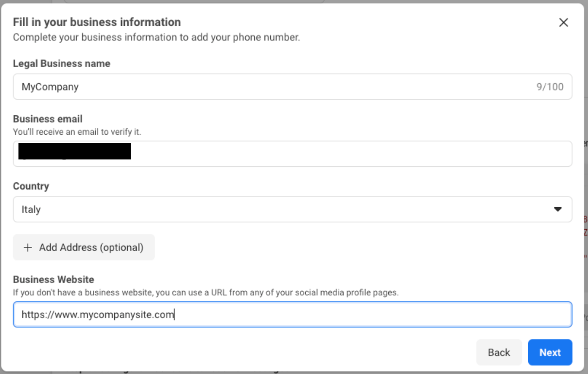Click the 'Legal Business name' label
Image resolution: width=588 pixels, height=374 pixels.
[x=62, y=64]
